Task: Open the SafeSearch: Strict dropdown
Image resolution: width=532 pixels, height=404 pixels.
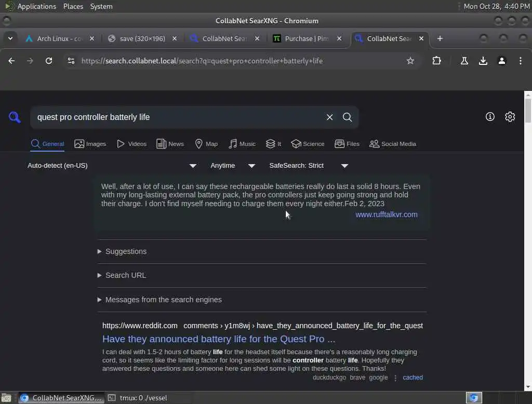Action: pyautogui.click(x=309, y=166)
